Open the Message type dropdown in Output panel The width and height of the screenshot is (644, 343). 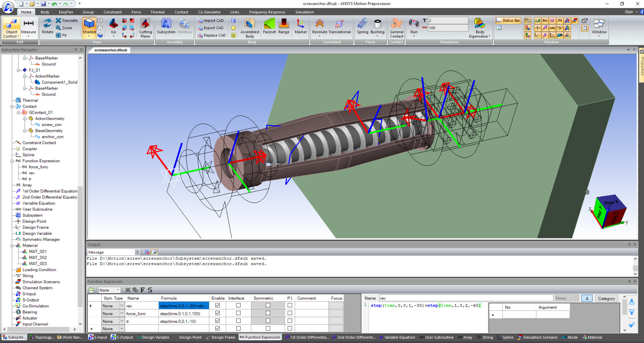point(137,252)
